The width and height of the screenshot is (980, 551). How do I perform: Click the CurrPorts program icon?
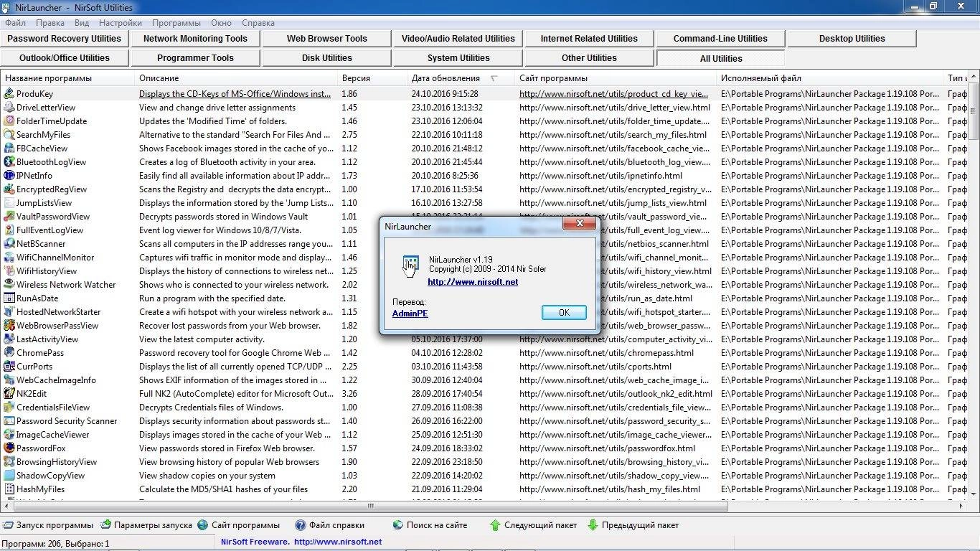click(x=9, y=367)
